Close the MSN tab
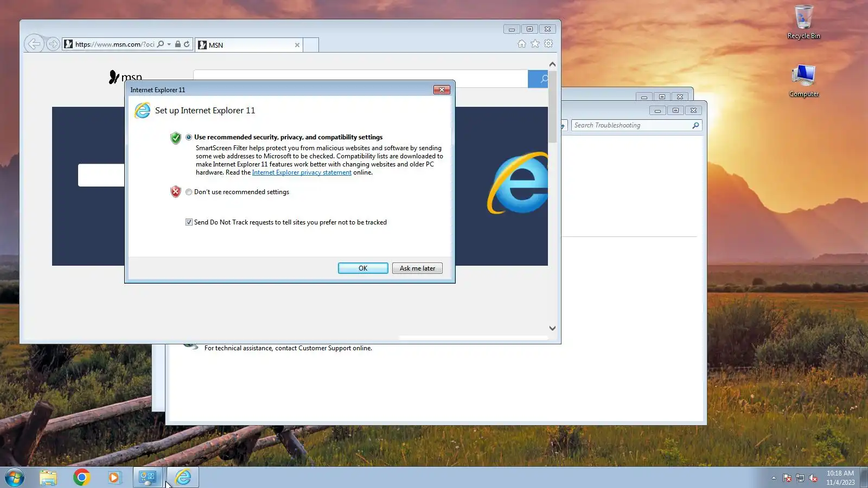 [x=297, y=45]
